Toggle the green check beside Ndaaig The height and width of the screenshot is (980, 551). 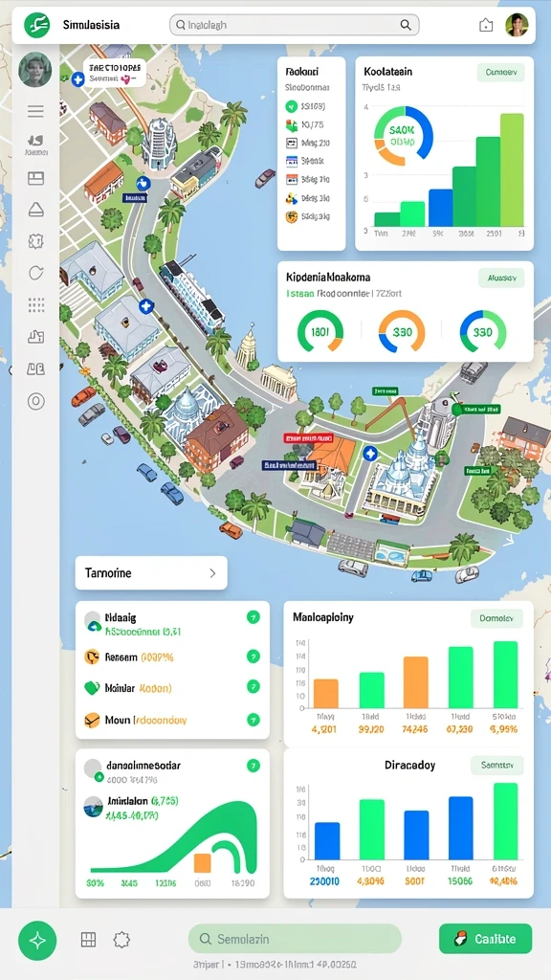(x=253, y=617)
